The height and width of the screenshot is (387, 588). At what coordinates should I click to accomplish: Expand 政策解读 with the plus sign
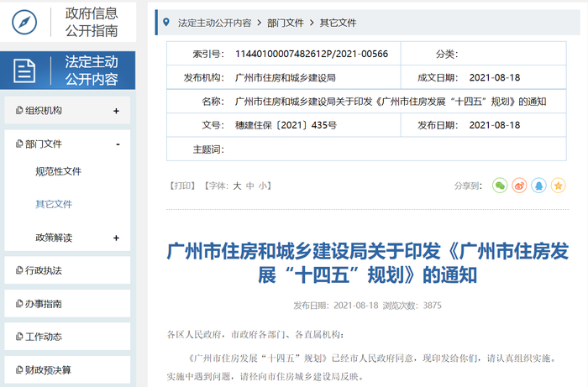tap(116, 238)
